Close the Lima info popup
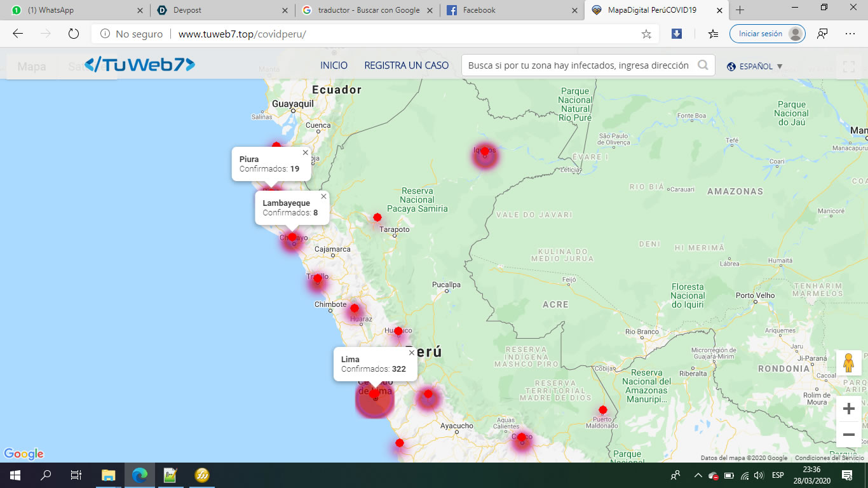 tap(411, 353)
